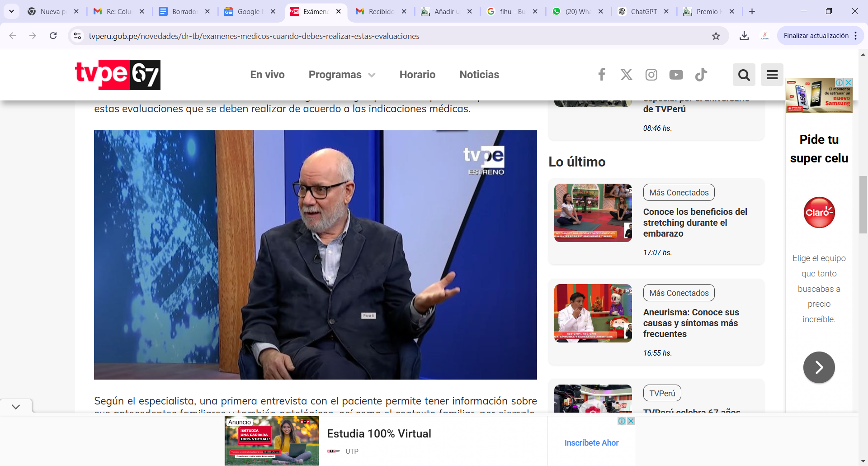Open the Noticias menu item
This screenshot has width=868, height=466.
point(479,75)
